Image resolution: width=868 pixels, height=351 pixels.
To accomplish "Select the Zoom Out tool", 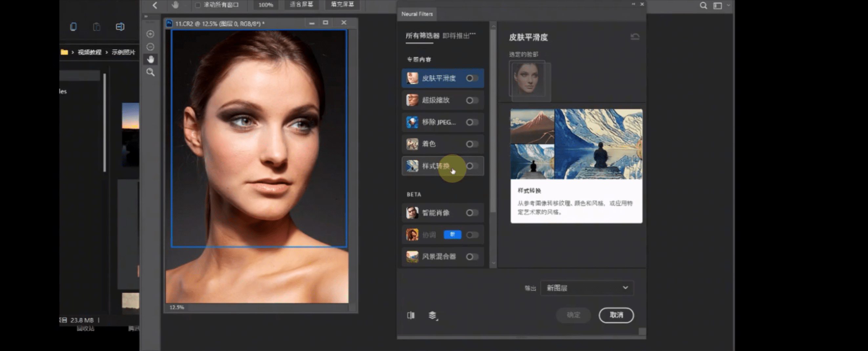I will [x=151, y=47].
